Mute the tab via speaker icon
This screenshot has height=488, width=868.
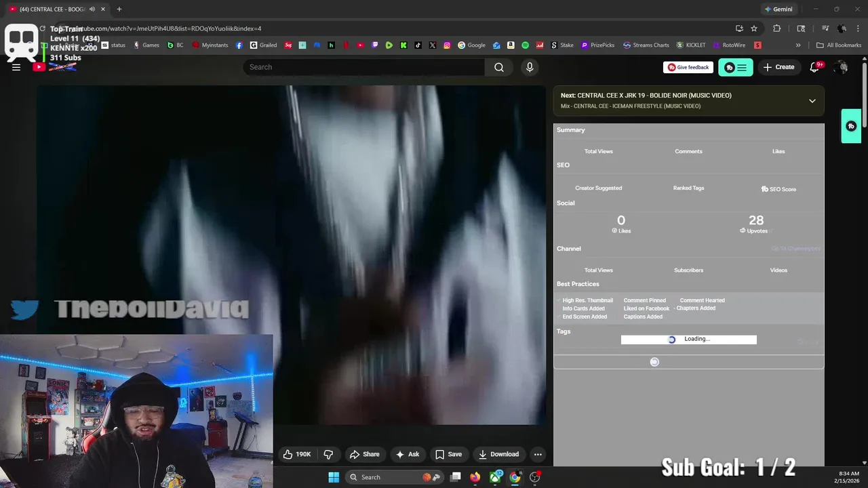point(92,9)
